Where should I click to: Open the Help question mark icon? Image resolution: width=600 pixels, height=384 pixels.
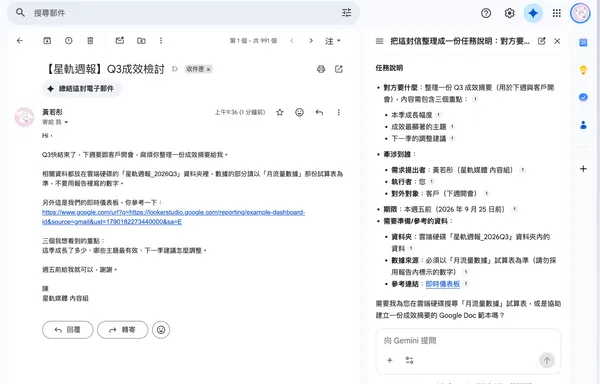486,13
